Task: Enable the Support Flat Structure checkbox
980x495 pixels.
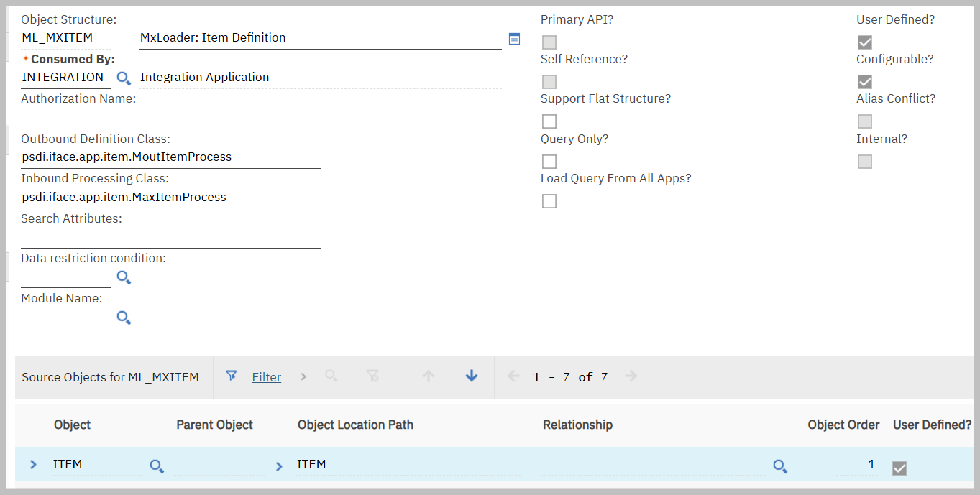Action: click(x=549, y=121)
